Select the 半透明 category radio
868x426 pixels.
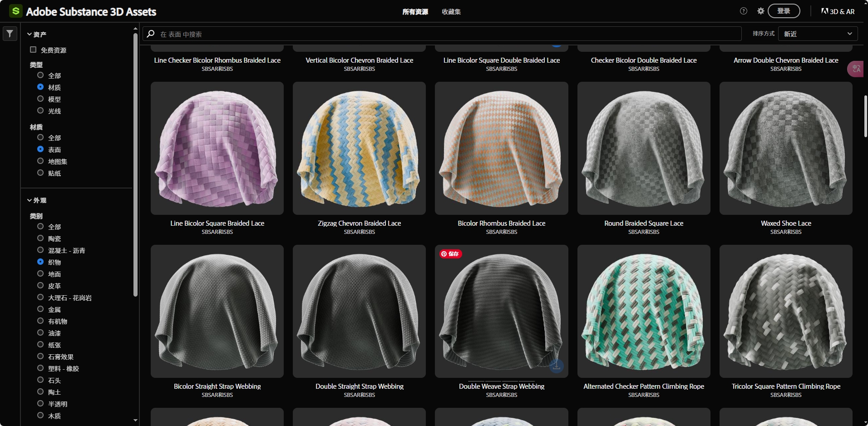coord(40,403)
